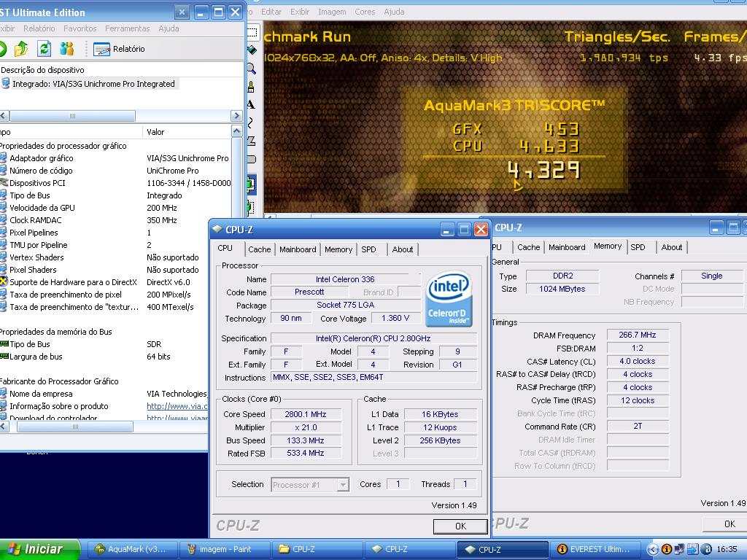The image size is (747, 560).
Task: Open the Ferramentas menu in EVEREST
Action: pyautogui.click(x=127, y=28)
